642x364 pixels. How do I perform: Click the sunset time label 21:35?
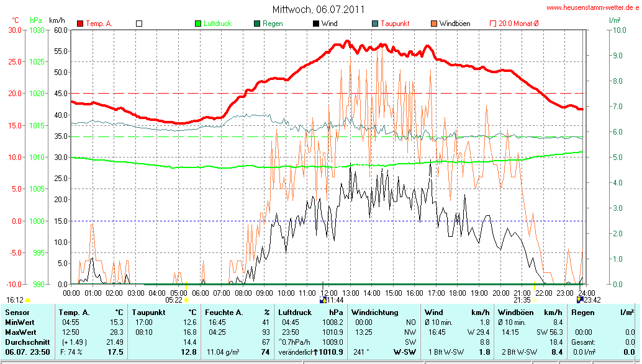tap(522, 300)
